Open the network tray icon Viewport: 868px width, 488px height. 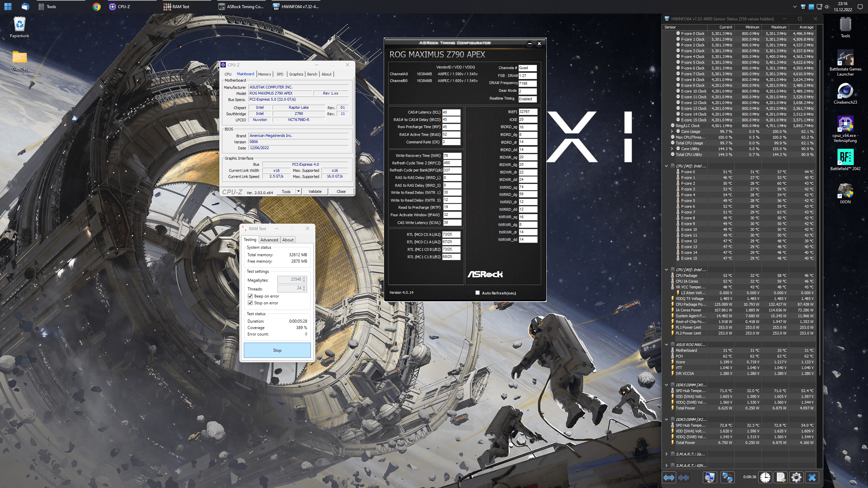tap(819, 6)
